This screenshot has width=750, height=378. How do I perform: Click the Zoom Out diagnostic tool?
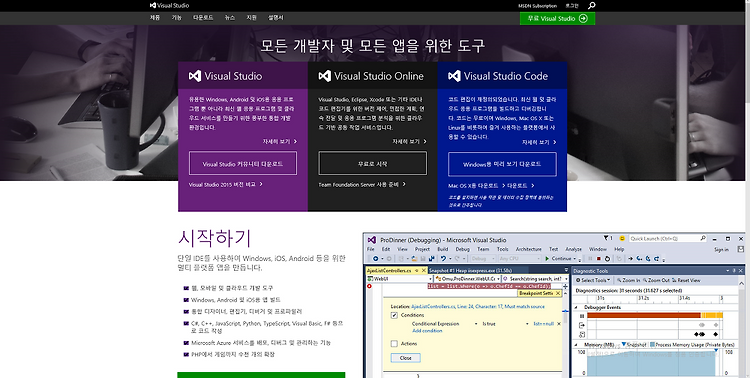(657, 280)
